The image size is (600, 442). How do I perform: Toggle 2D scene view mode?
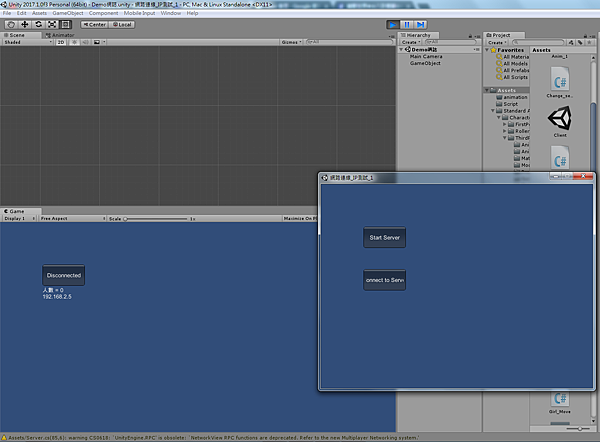(x=61, y=42)
